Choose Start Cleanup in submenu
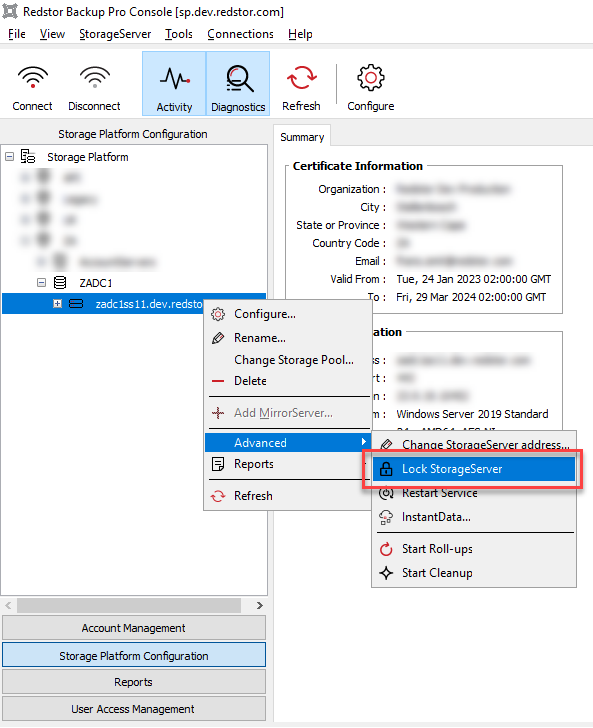593x728 pixels. [x=474, y=573]
